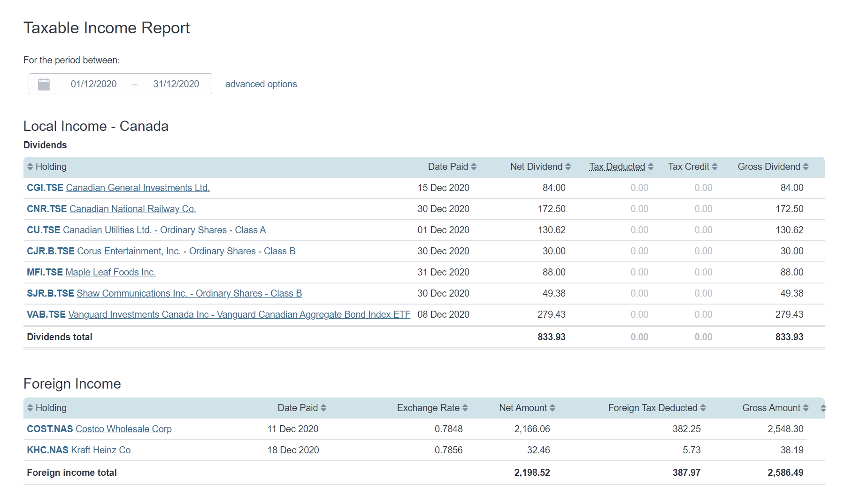Click foreign tax total 387.97
The image size is (845, 504).
point(686,473)
